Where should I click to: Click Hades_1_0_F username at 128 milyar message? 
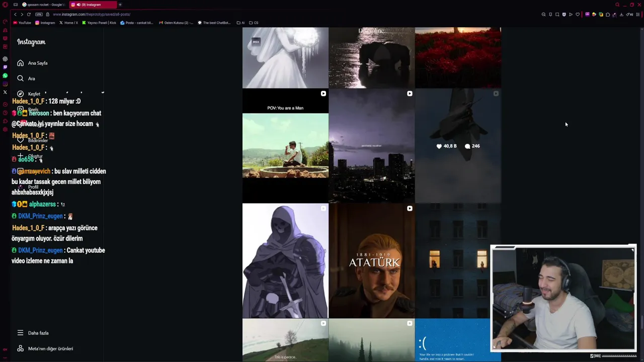pos(28,102)
